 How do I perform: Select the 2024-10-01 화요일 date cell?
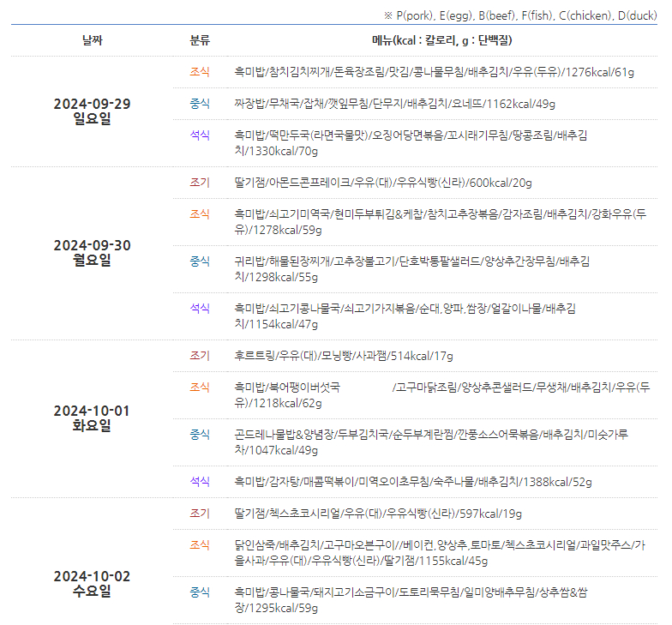point(91,418)
